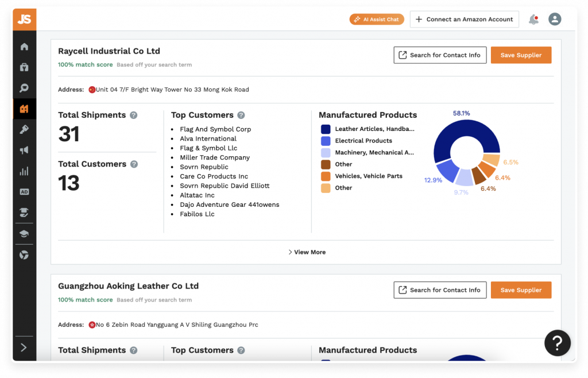Expand View More for Raycell Industrial

(307, 252)
